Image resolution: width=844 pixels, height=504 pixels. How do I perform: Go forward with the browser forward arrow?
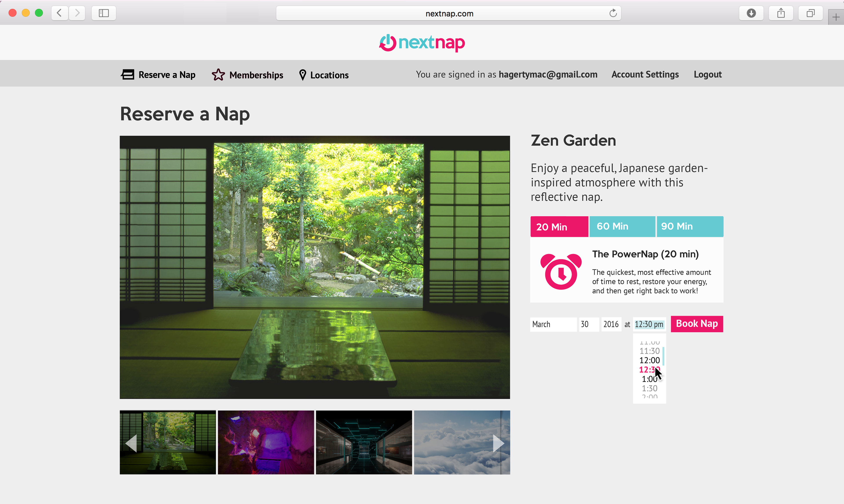pos(77,13)
